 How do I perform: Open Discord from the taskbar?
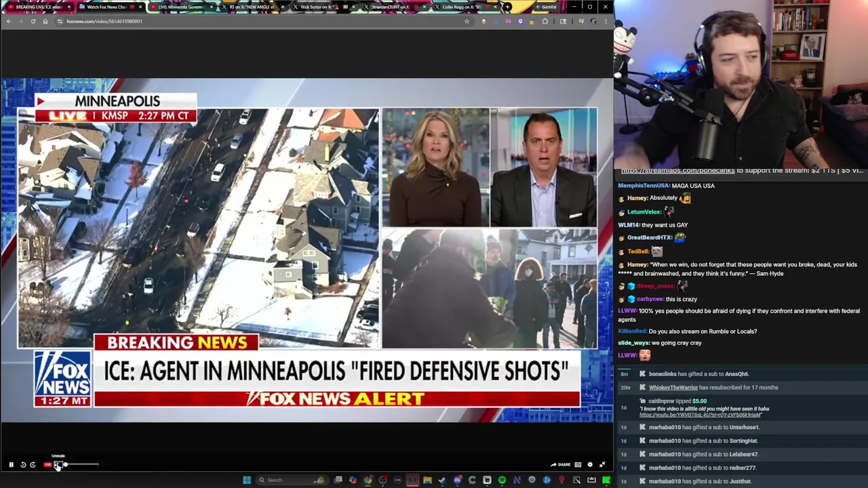coord(457,480)
